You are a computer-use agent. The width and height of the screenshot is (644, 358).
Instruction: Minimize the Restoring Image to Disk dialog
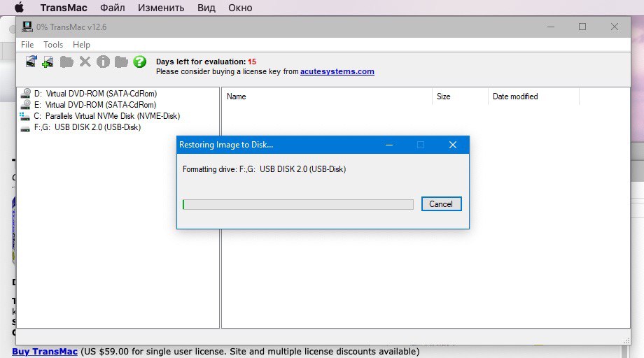point(389,145)
